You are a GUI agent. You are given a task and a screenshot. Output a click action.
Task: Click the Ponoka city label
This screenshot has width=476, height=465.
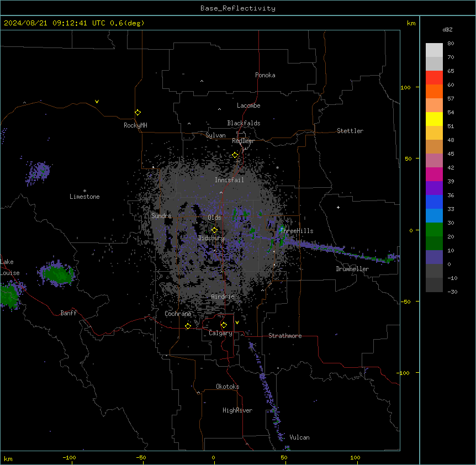tap(265, 75)
